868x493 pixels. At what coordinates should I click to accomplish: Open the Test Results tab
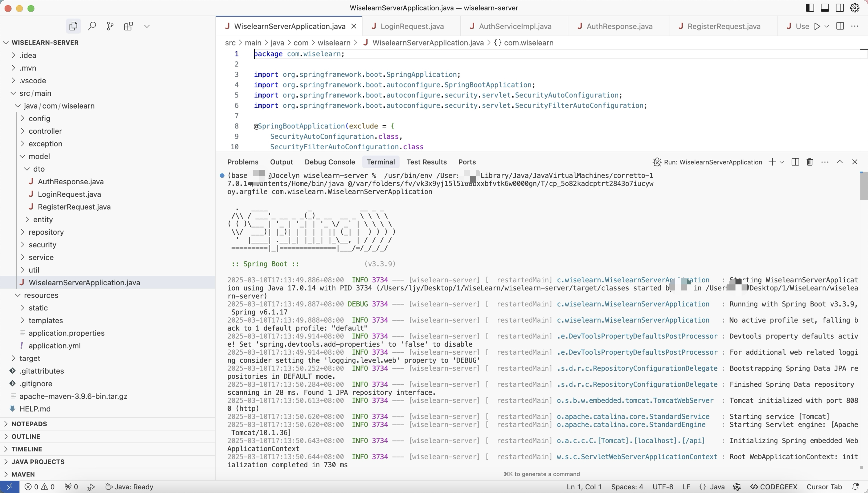(426, 162)
